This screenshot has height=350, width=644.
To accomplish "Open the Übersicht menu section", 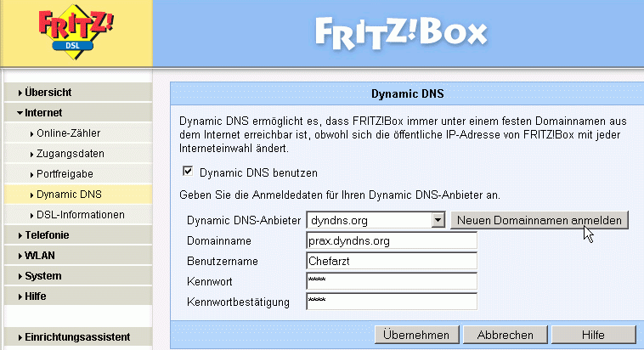I will (78, 93).
